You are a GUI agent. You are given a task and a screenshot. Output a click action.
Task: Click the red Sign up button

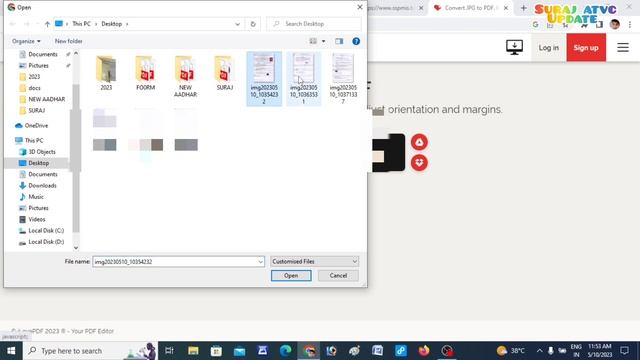point(586,48)
